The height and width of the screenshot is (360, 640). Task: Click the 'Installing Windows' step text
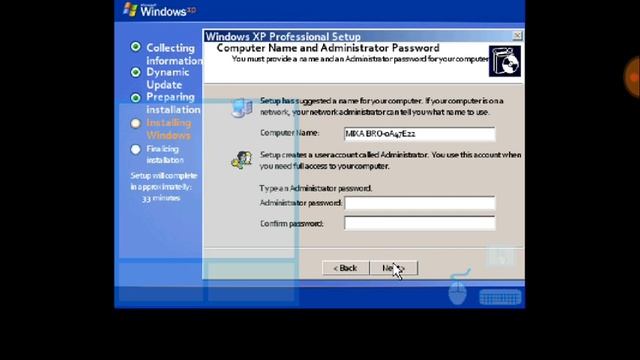tap(169, 129)
